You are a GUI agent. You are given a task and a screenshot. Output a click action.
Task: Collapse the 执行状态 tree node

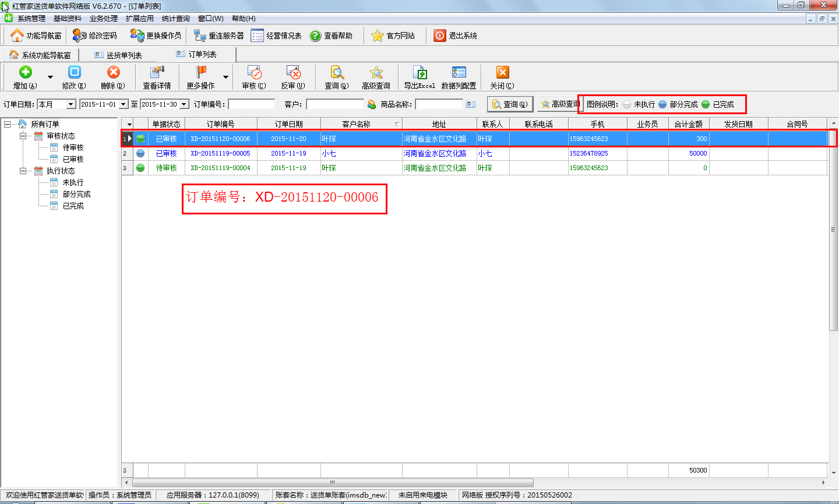23,171
